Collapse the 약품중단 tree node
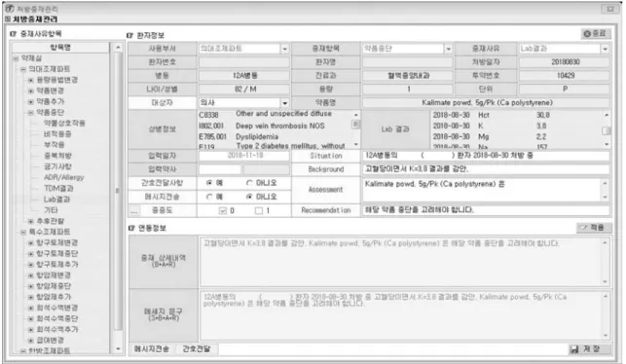This screenshot has width=626, height=364. coord(31,113)
